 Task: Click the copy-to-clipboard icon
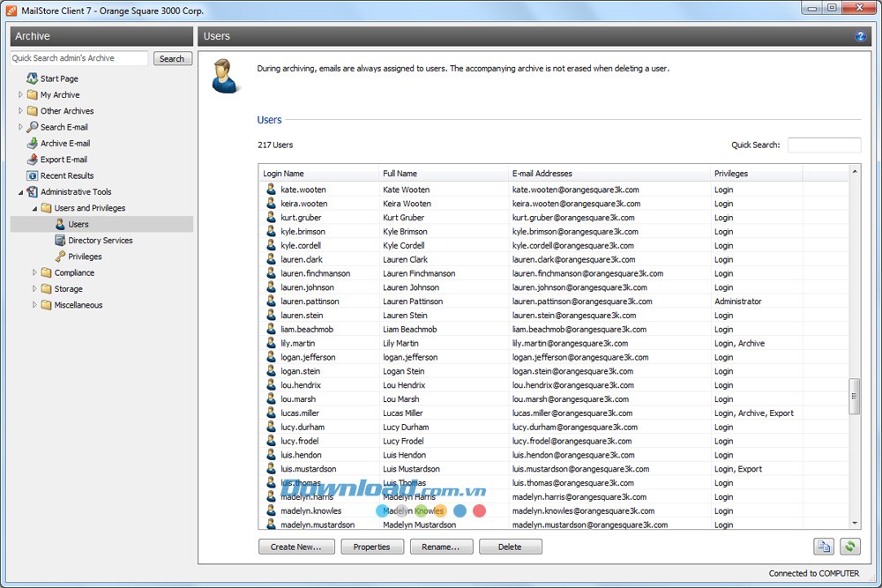pos(824,547)
